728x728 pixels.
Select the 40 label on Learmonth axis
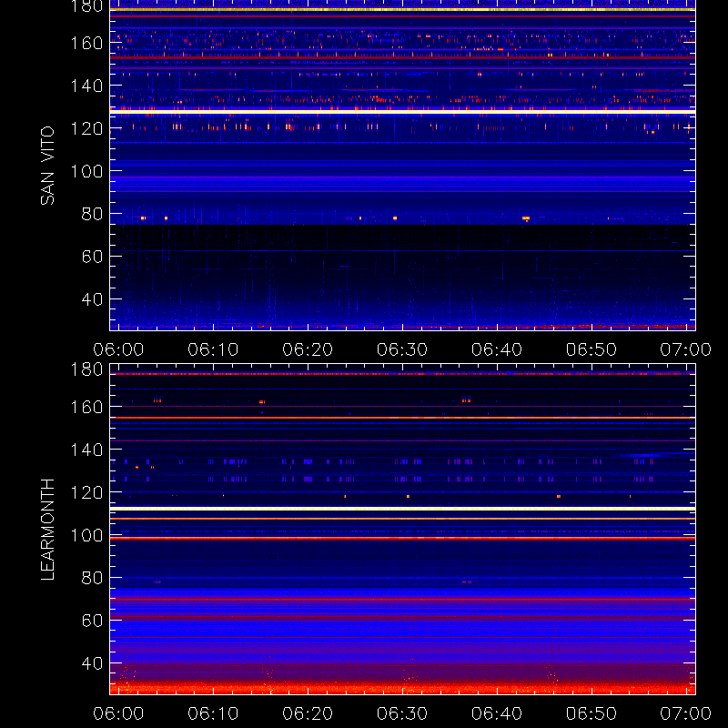click(92, 663)
